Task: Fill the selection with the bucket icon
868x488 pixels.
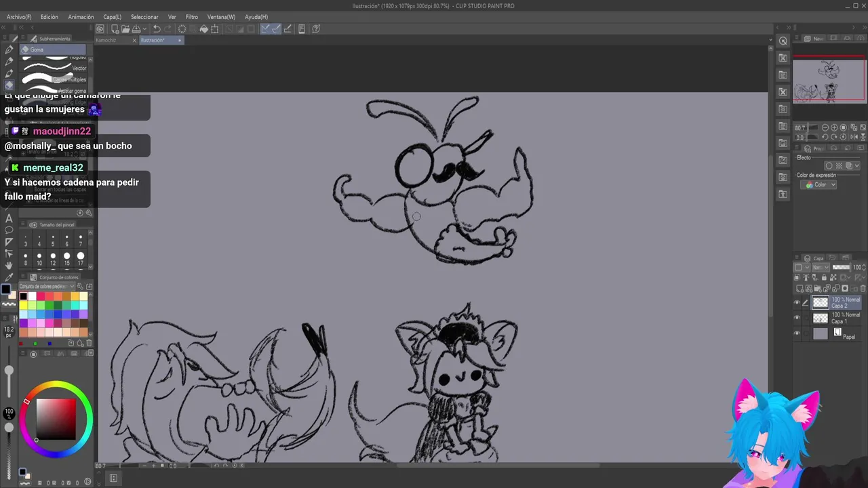Action: 204,28
